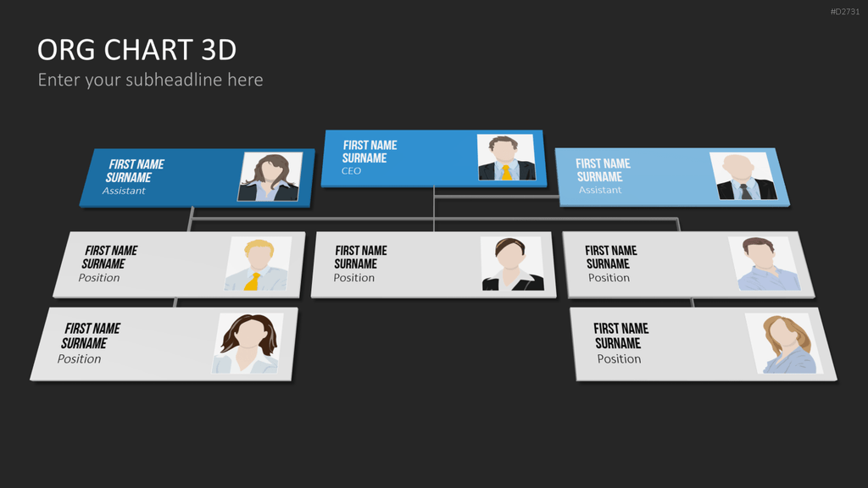This screenshot has height=488, width=868.
Task: Click name text on the blonde woman's card
Action: click(621, 335)
